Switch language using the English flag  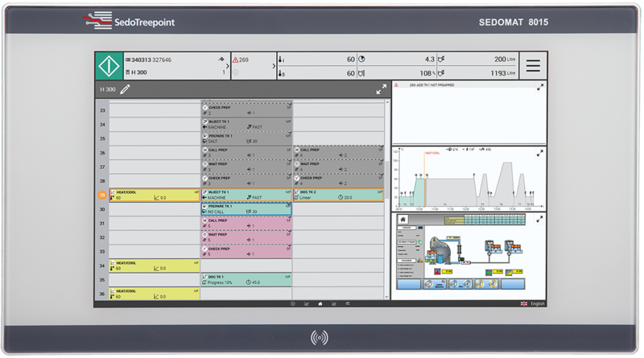tap(524, 304)
